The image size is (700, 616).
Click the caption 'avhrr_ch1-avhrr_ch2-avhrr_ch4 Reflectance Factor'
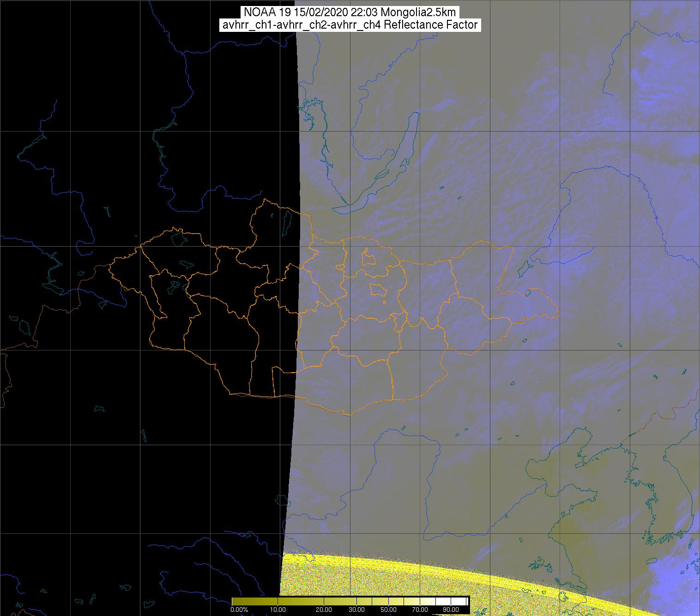(x=350, y=25)
